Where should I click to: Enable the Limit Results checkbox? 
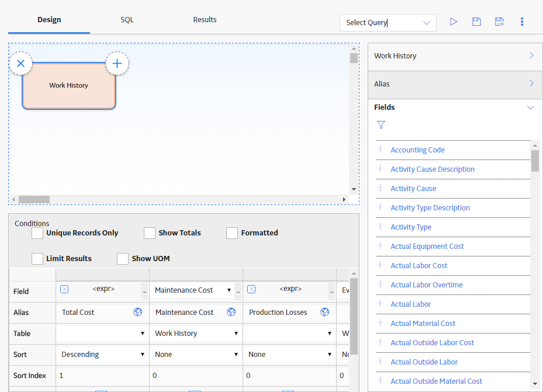pyautogui.click(x=37, y=259)
